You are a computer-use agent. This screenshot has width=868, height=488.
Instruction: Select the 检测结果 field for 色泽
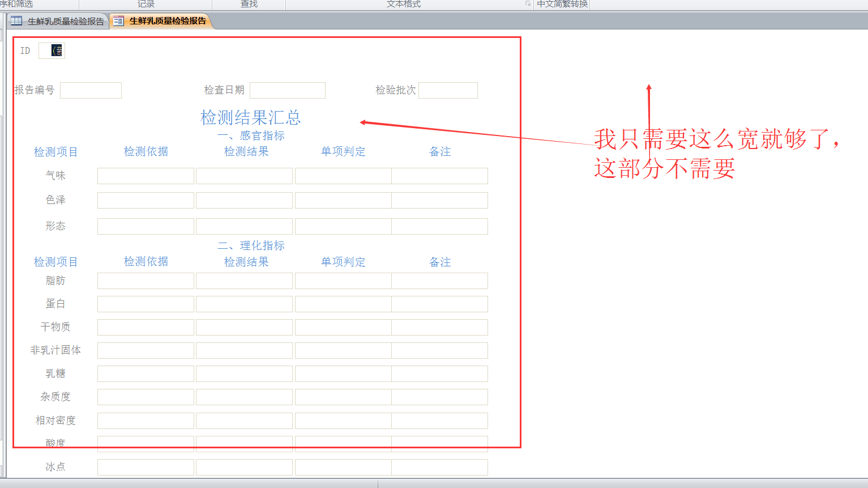(x=244, y=200)
